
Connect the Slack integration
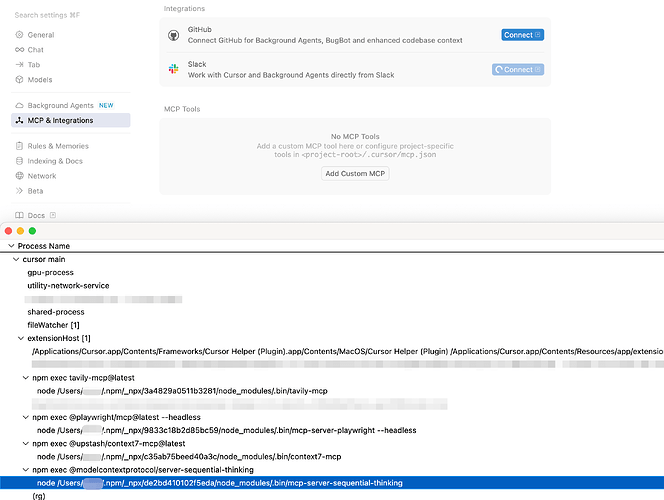(x=517, y=69)
